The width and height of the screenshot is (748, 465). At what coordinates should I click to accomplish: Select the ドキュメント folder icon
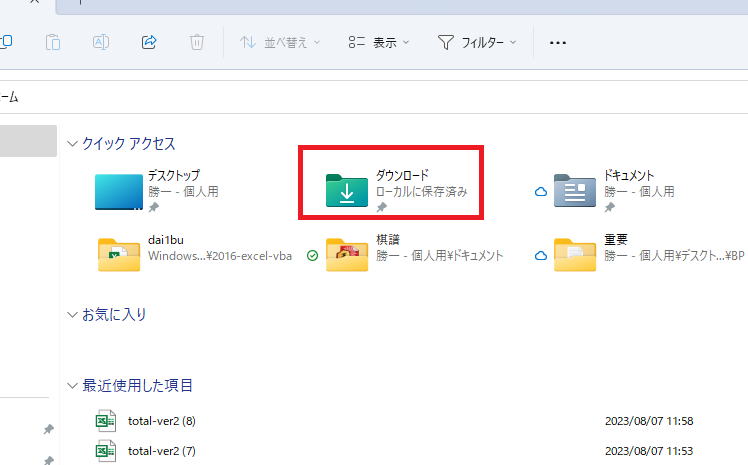[575, 190]
